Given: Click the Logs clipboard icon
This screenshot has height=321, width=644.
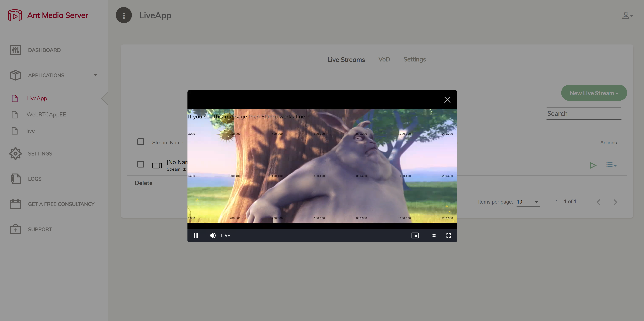Looking at the screenshot, I should coord(16,179).
